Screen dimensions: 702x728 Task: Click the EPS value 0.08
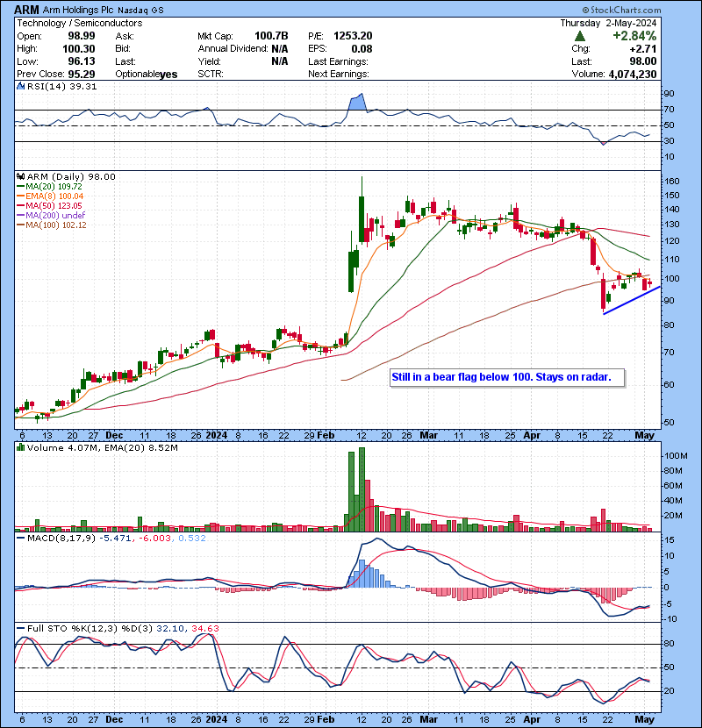click(362, 49)
